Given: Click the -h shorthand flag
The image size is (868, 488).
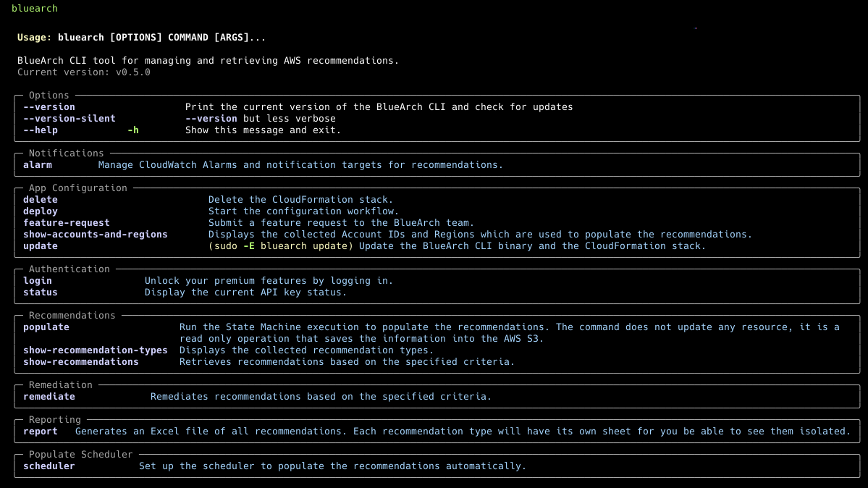Looking at the screenshot, I should (132, 130).
